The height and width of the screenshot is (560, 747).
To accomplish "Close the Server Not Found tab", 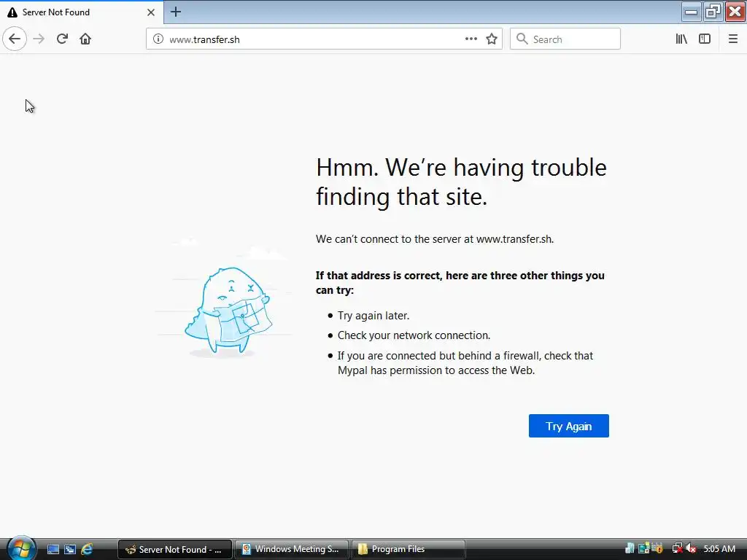I will (151, 12).
